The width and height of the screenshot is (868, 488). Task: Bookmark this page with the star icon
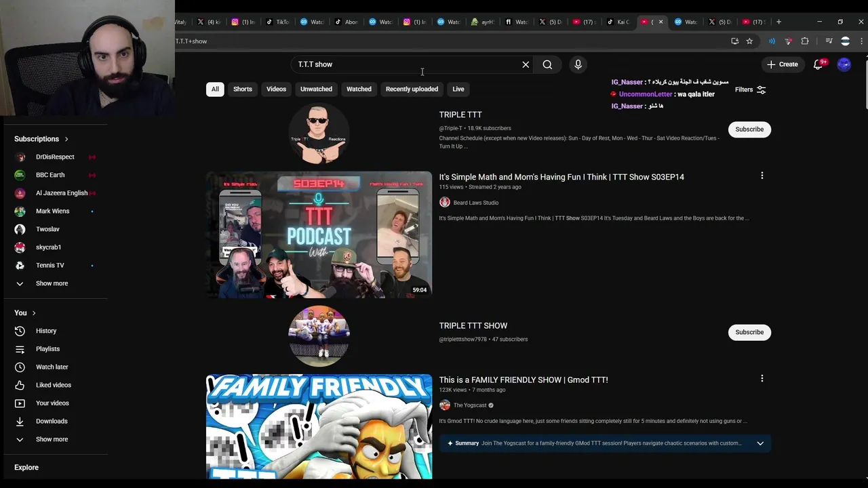click(749, 41)
